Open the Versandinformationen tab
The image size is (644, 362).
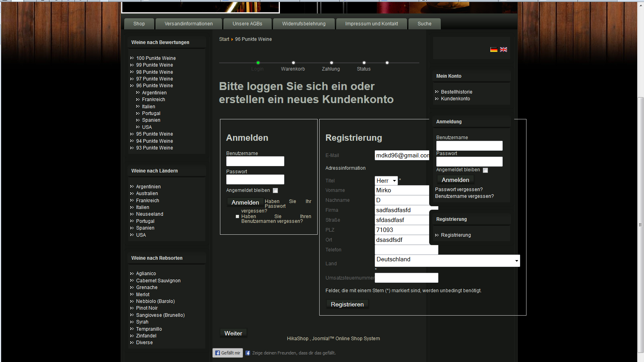coord(189,24)
